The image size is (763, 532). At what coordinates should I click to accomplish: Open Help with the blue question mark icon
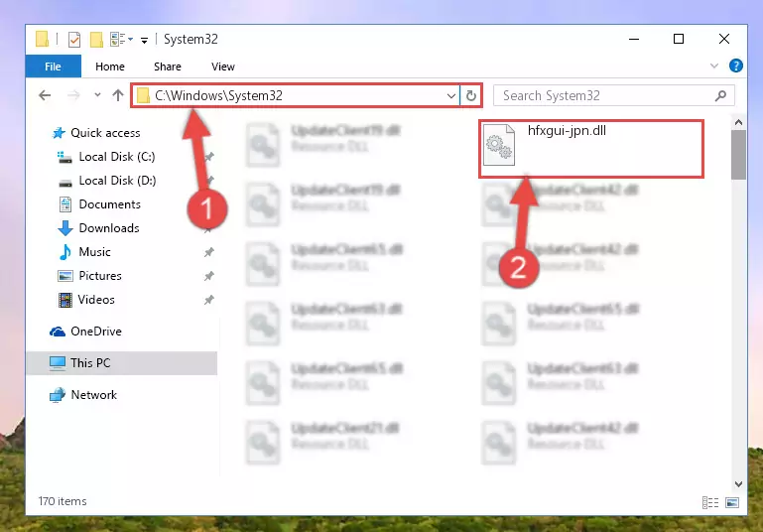736,66
